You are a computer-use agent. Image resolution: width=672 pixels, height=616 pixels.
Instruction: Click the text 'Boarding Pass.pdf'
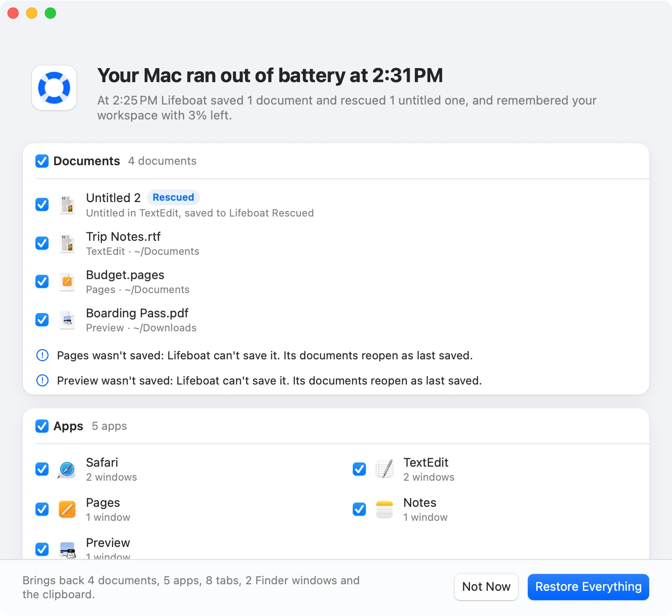coord(137,313)
